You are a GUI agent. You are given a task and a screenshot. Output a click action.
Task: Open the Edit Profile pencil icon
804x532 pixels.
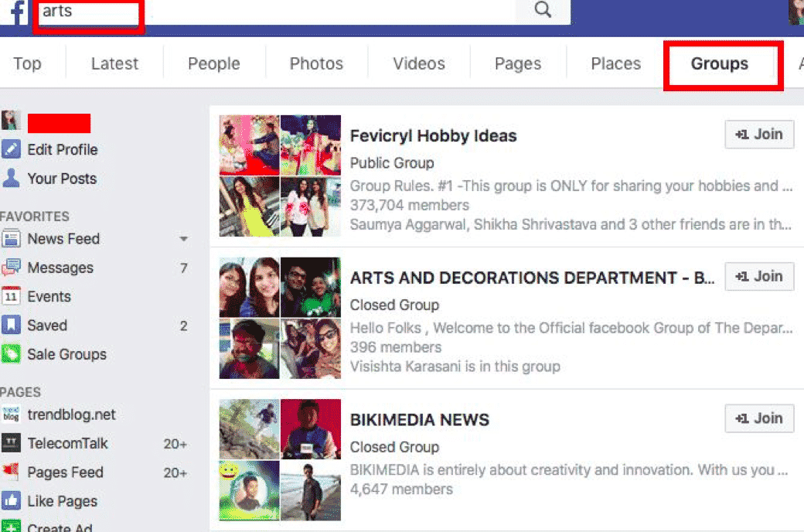coord(11,149)
